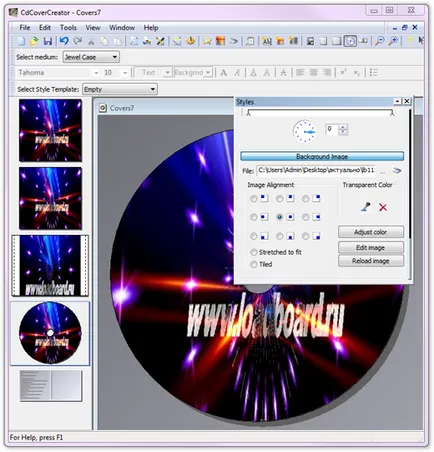Viewport: 434px width, 452px height.
Task: Click the file go arrow next to path
Action: tap(397, 171)
